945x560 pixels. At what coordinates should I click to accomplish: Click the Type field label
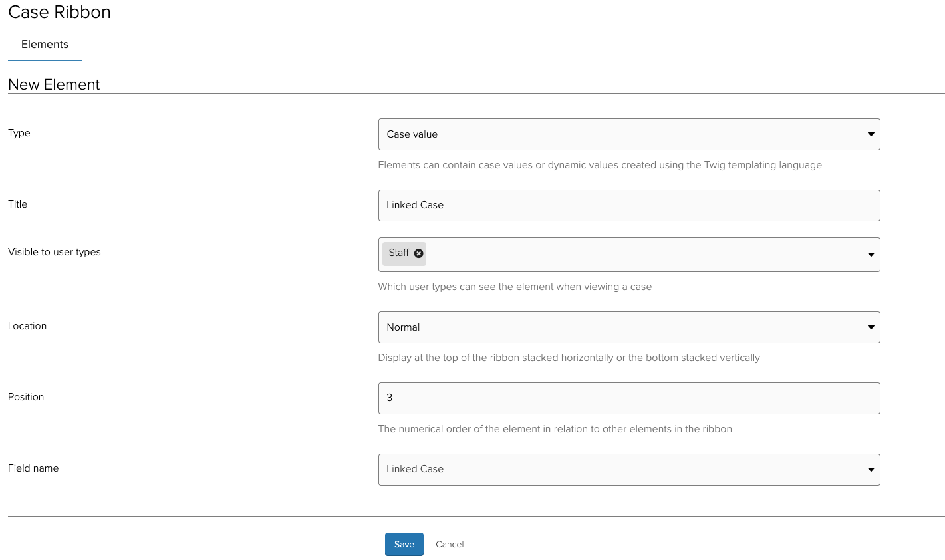pos(19,133)
